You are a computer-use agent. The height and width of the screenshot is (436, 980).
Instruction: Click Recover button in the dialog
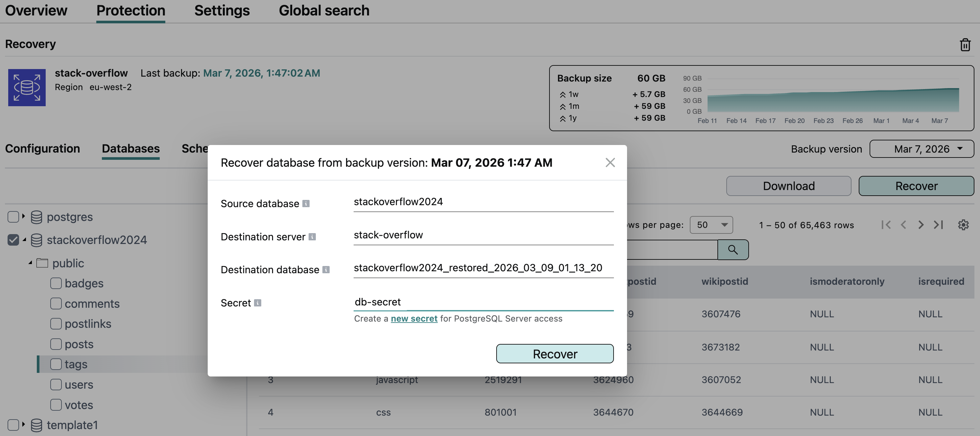(x=554, y=354)
